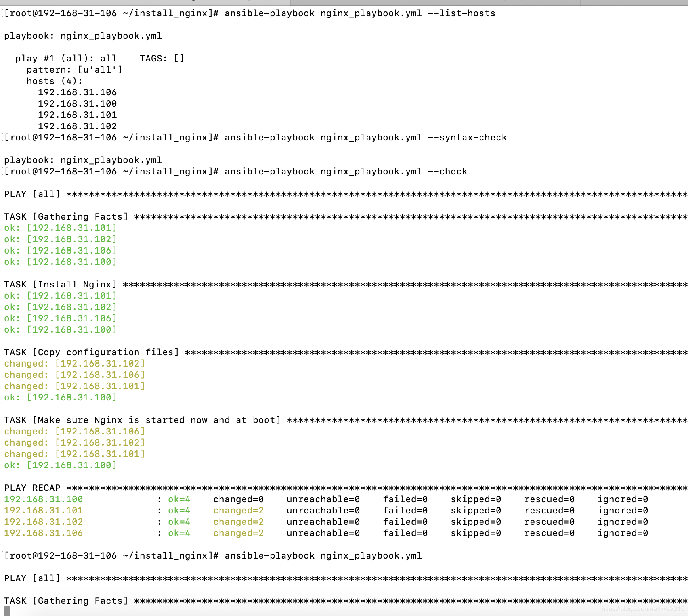Click the 'TASK [Install Nginx]' header
The width and height of the screenshot is (688, 616).
click(60, 285)
